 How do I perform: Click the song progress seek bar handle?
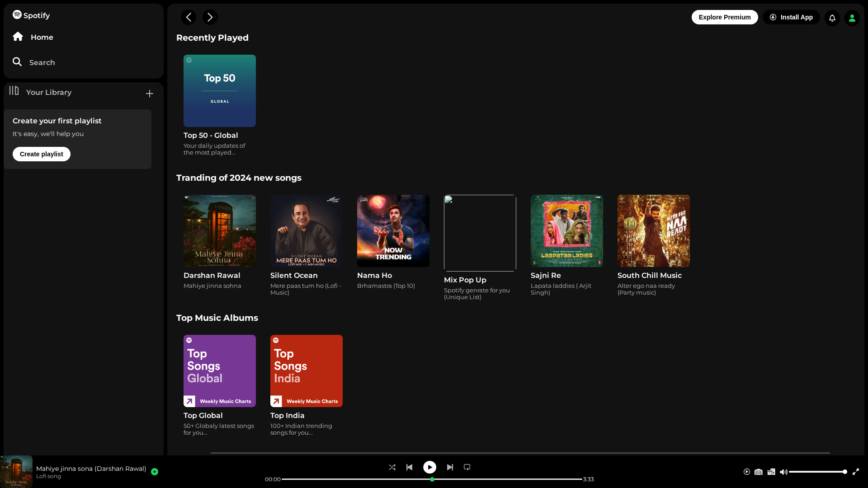(432, 479)
